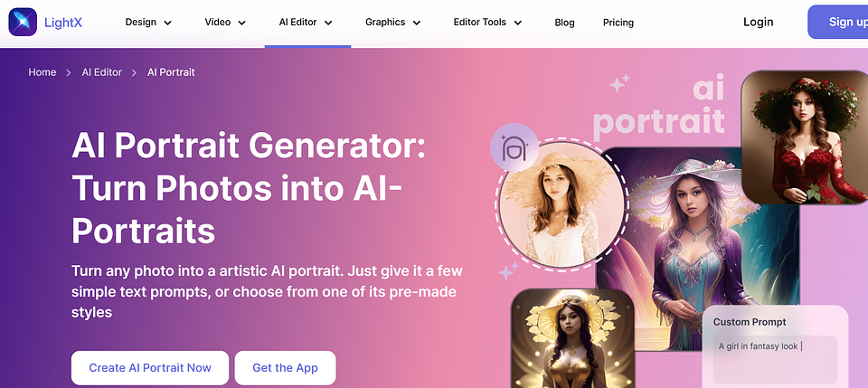Click the sparkle icon below the circular photo
The width and height of the screenshot is (868, 388).
tap(508, 270)
